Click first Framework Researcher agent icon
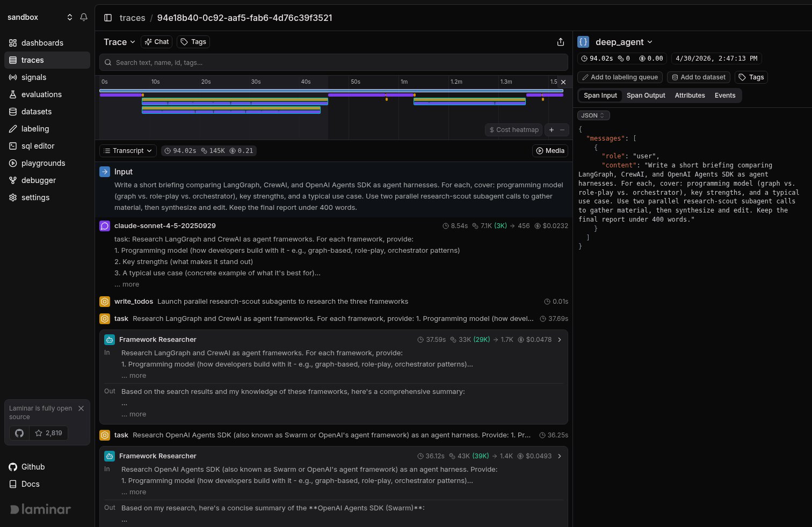Screen dimensions: 812x527 110,340
